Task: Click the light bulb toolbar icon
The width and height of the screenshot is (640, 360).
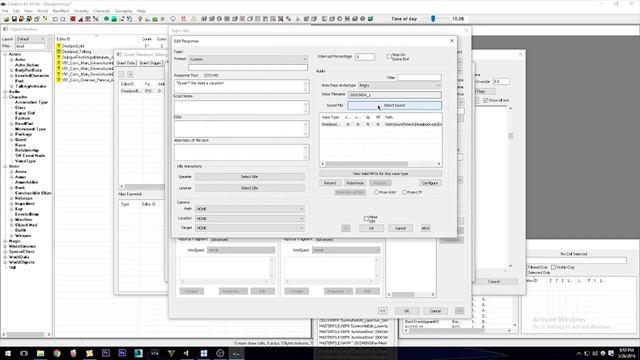Action: click(140, 19)
